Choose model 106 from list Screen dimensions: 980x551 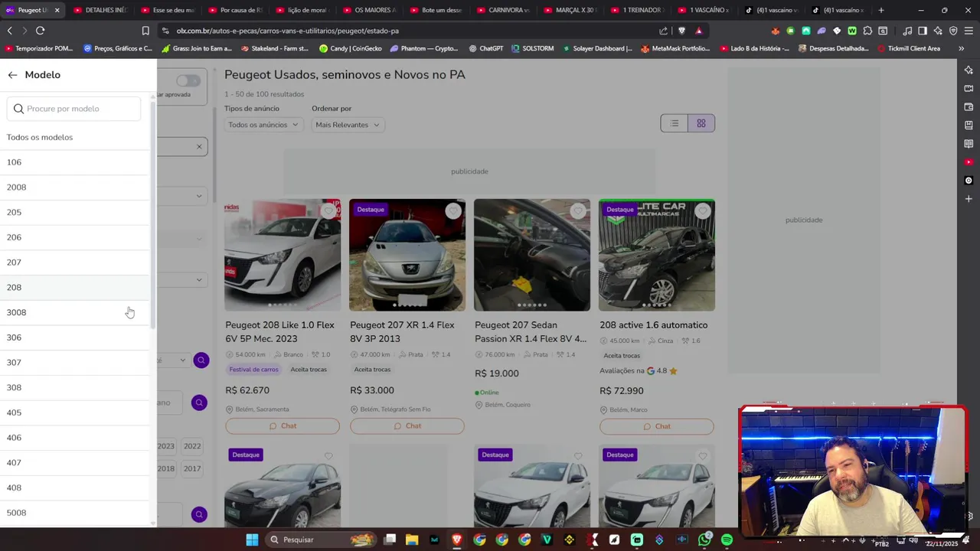pos(75,162)
